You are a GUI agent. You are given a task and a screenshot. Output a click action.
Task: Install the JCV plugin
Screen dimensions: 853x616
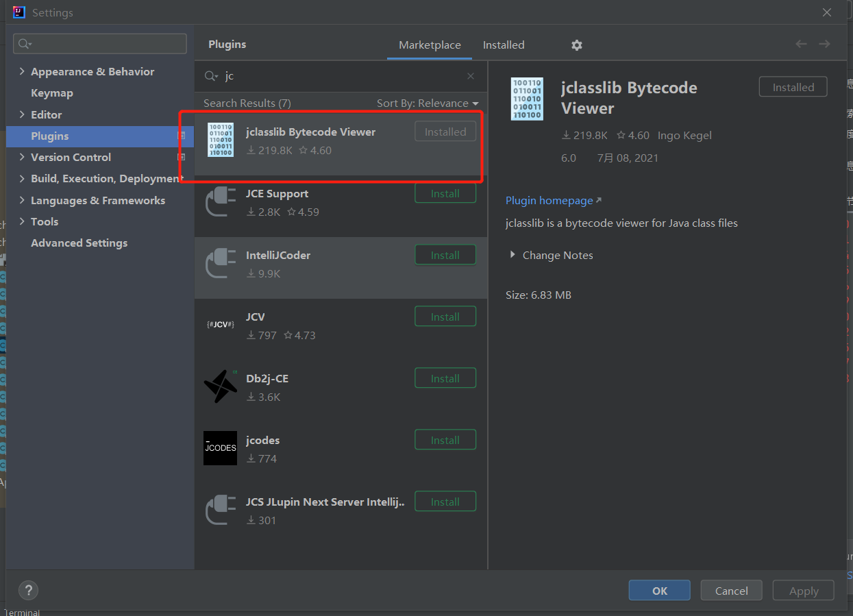coord(445,317)
